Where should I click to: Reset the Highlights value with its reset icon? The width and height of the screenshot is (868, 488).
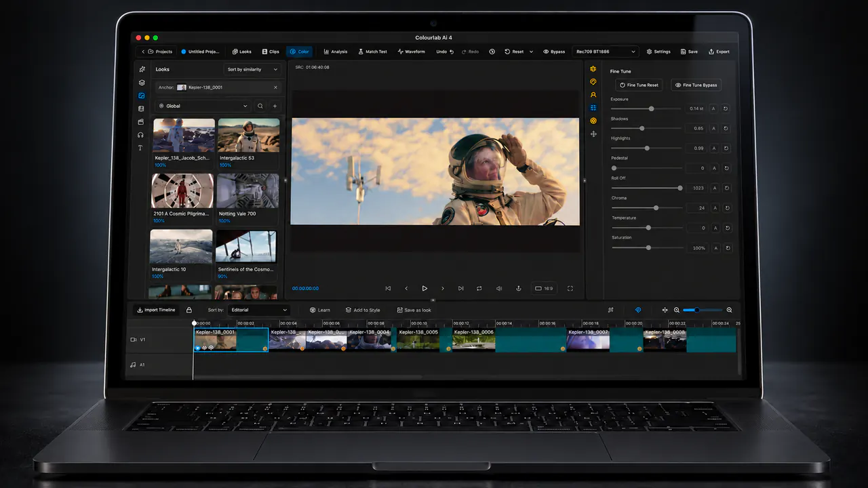pos(726,148)
